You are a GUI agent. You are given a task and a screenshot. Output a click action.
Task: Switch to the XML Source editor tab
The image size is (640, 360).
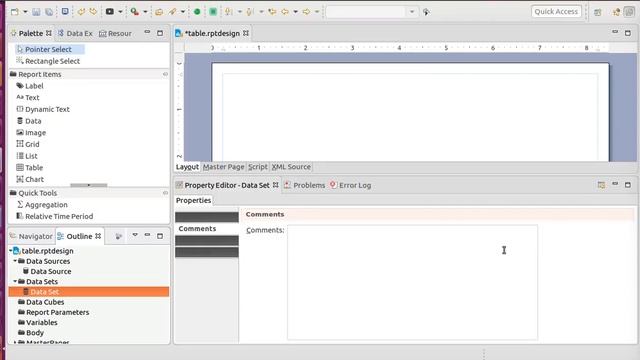[x=291, y=167]
